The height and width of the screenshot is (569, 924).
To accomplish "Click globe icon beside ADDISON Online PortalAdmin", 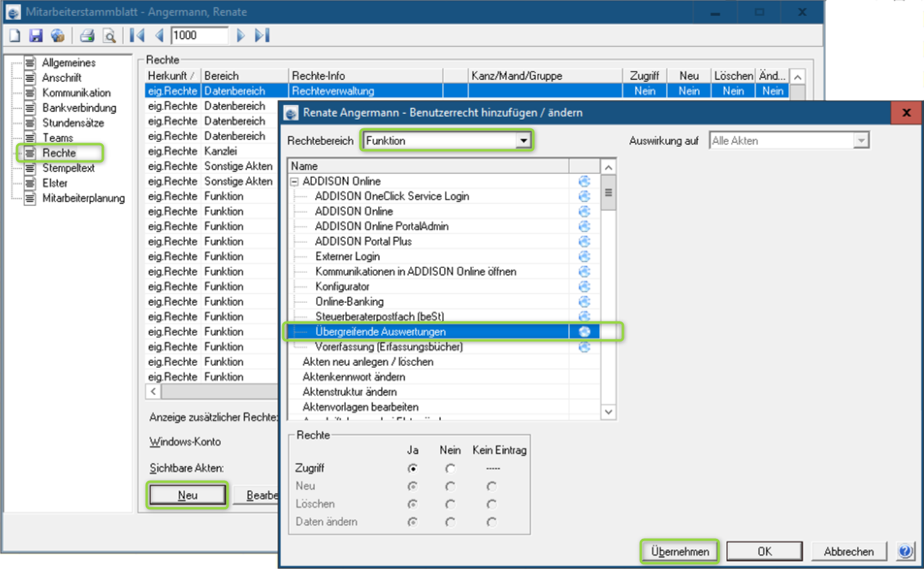I will click(584, 226).
